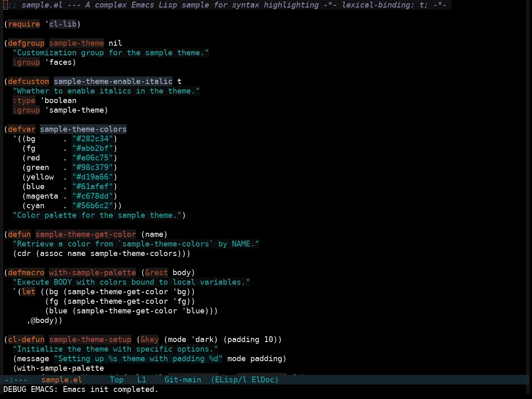Click the color string "#c678dd"
Screen dimensions: 532x399
tap(93, 196)
